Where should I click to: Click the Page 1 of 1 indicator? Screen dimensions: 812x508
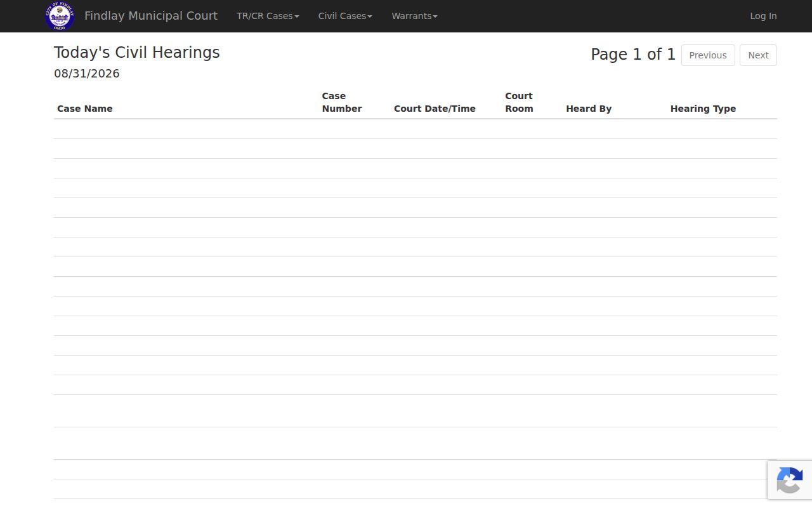pyautogui.click(x=633, y=55)
